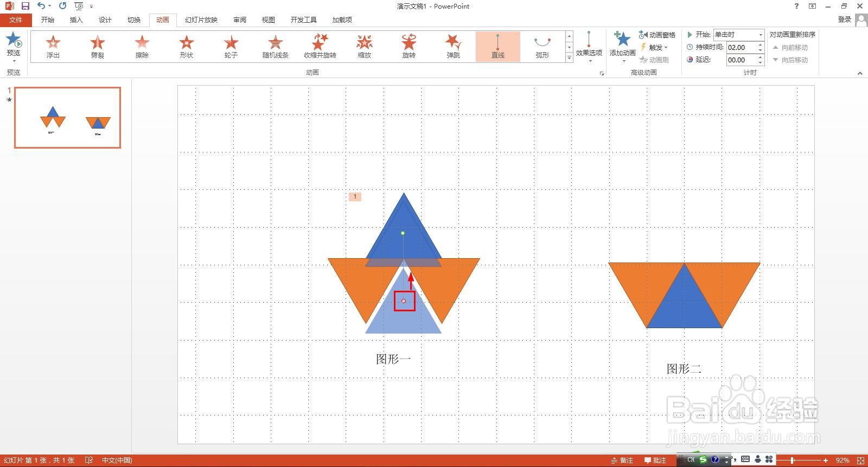Click the 延迟 delay input field
868x467 pixels.
click(x=742, y=60)
